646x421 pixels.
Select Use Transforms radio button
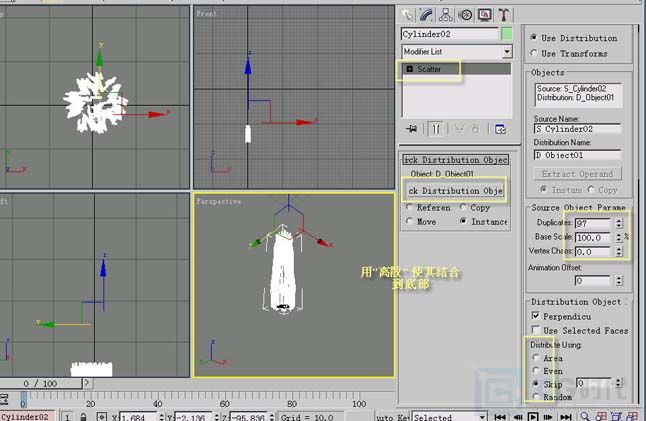(534, 53)
